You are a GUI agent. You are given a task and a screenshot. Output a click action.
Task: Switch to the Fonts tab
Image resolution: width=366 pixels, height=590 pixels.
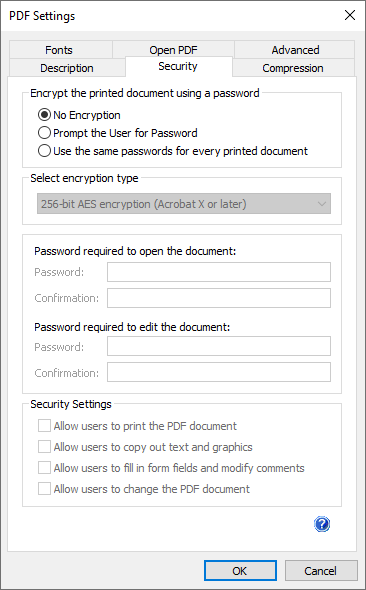(x=59, y=50)
